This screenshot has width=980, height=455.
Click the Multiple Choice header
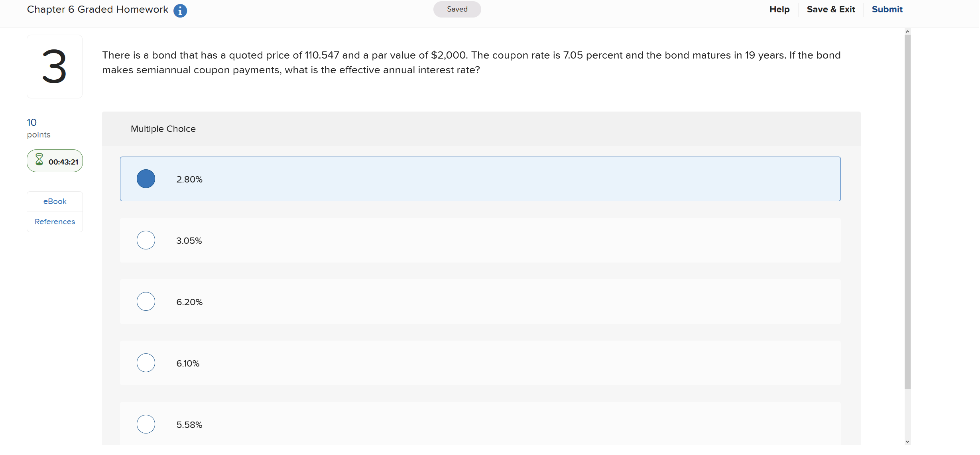(x=163, y=129)
